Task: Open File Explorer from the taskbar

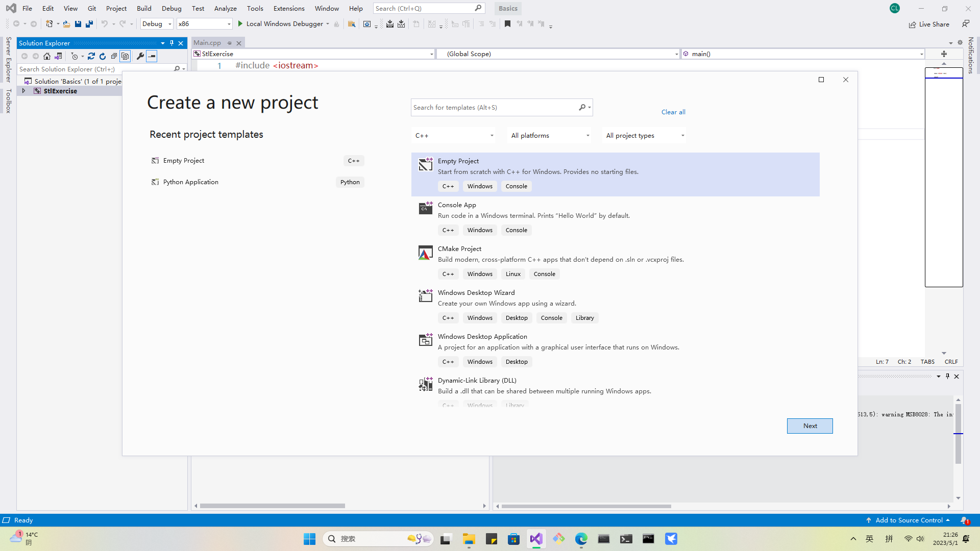Action: [x=469, y=539]
